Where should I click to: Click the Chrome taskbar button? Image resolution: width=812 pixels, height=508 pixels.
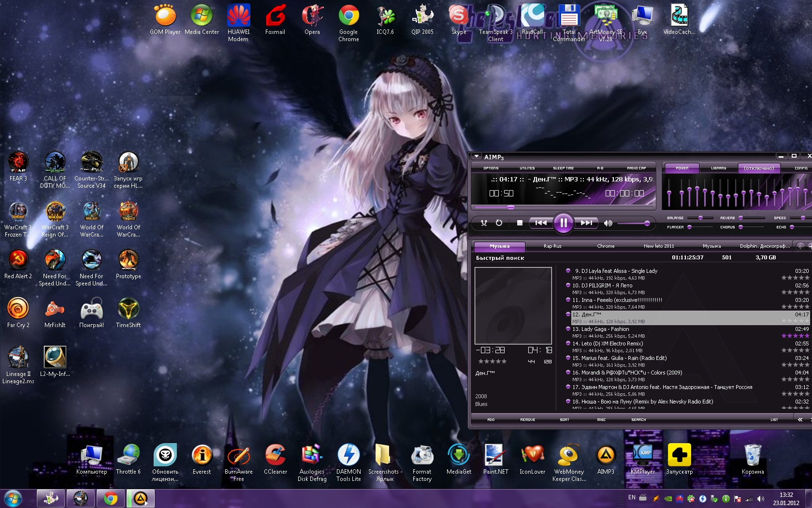[x=110, y=498]
